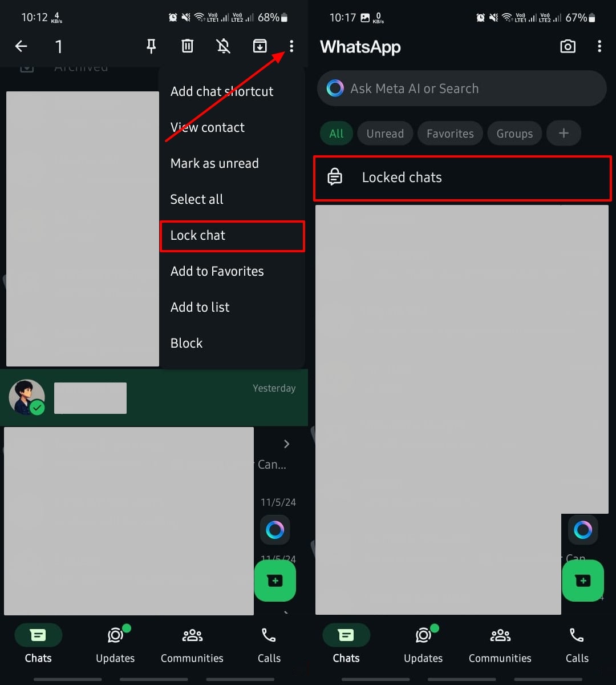
Task: Choose Mark as unread option
Action: click(232, 163)
